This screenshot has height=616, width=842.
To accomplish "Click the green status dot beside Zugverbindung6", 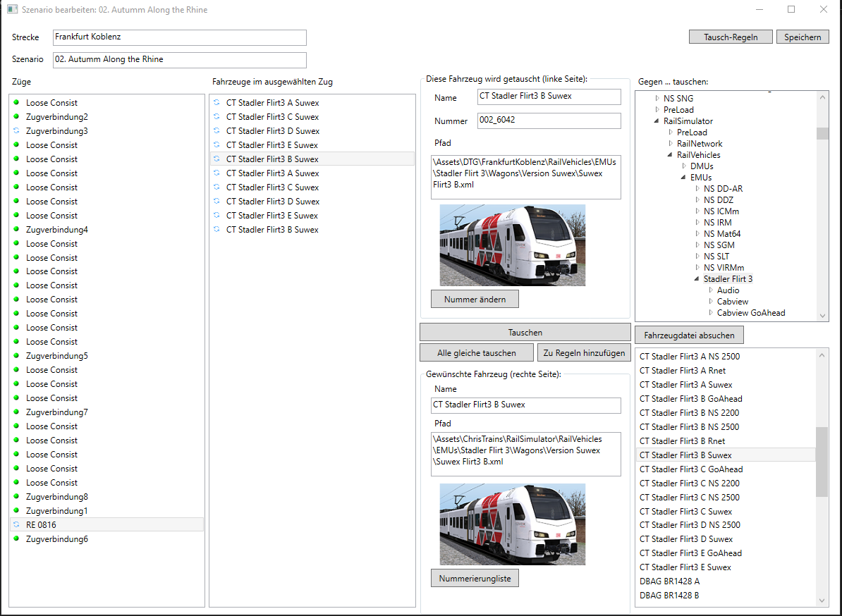I will click(x=16, y=539).
